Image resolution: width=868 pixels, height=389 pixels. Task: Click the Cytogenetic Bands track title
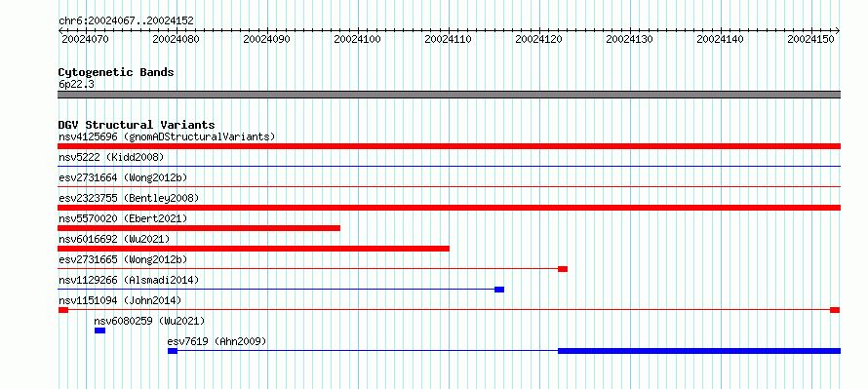[116, 72]
